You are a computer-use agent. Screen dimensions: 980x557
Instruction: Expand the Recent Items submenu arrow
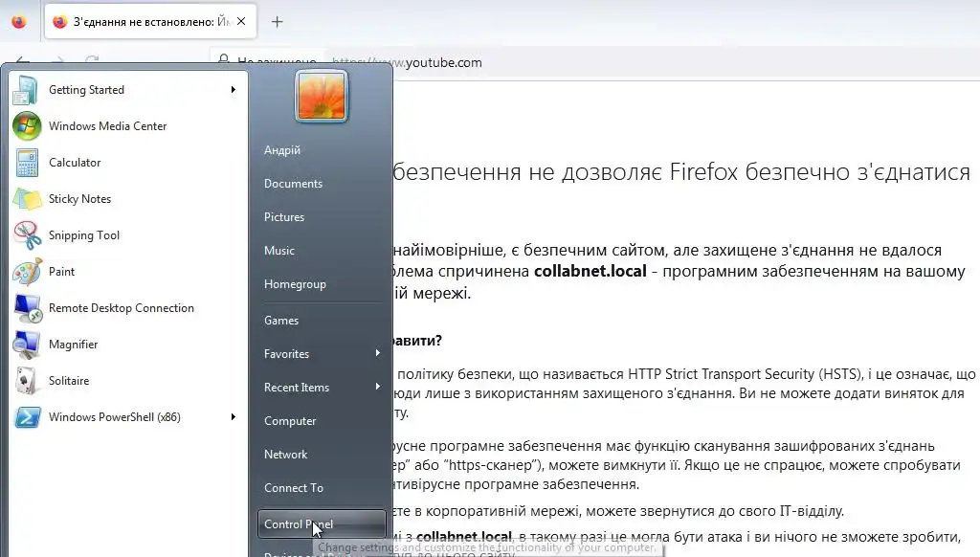377,387
